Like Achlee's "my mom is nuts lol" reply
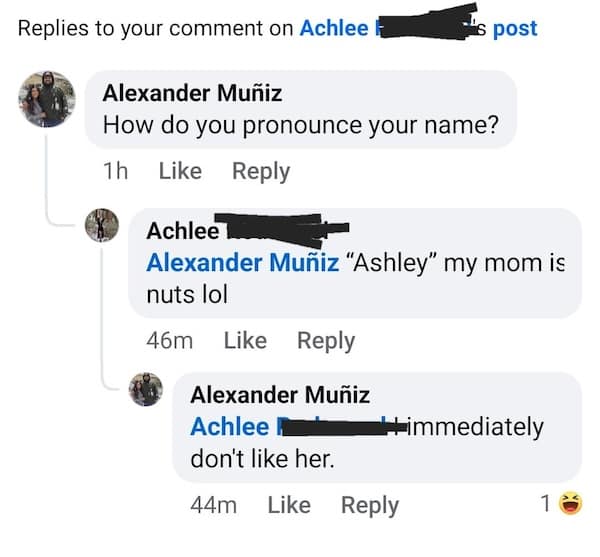Screen dimensions: 600x557 [x=245, y=340]
